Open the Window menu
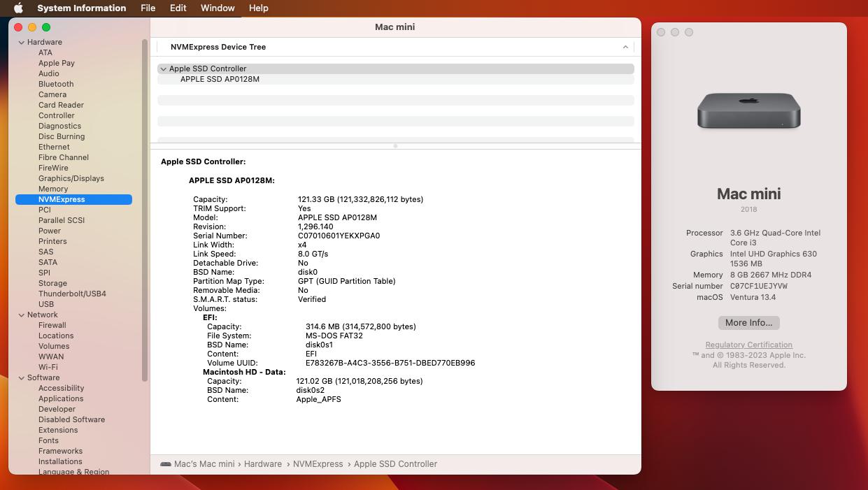 coord(218,8)
